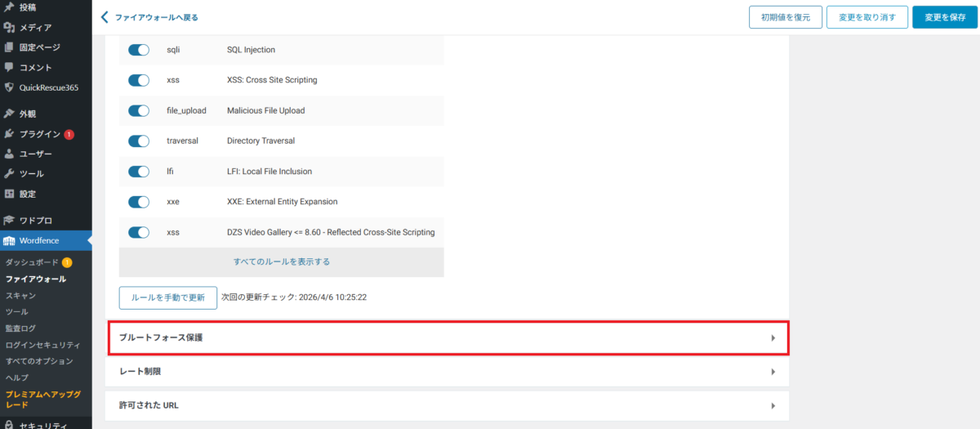
Task: Click the プラグイン plug icon
Action: point(9,134)
